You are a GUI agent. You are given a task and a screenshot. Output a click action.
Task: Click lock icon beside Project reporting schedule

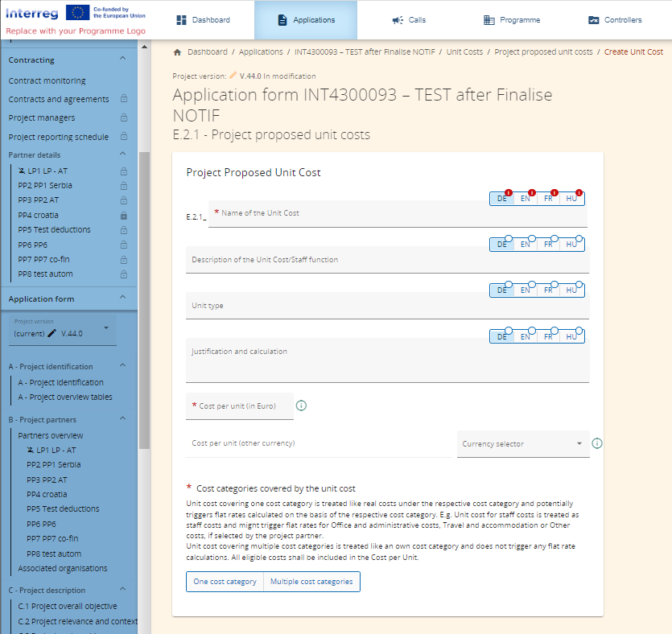123,137
